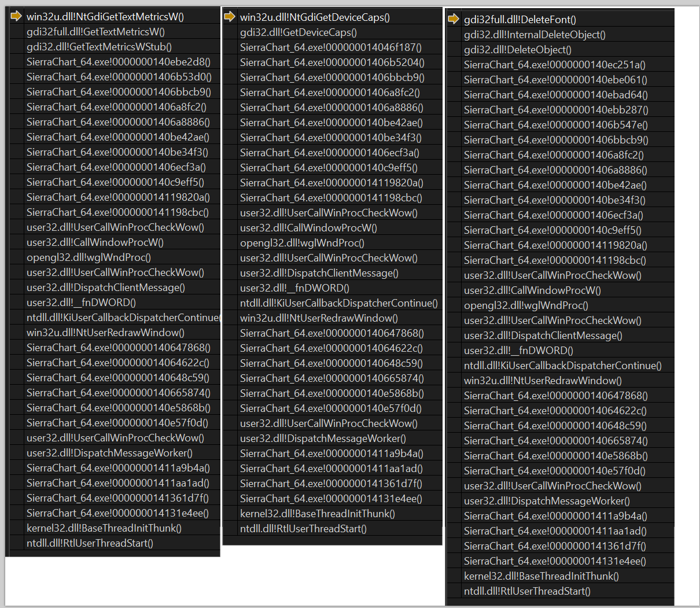
Task: Select frame gdi32full.dll!GetTextMetricsW()
Action: [x=95, y=32]
